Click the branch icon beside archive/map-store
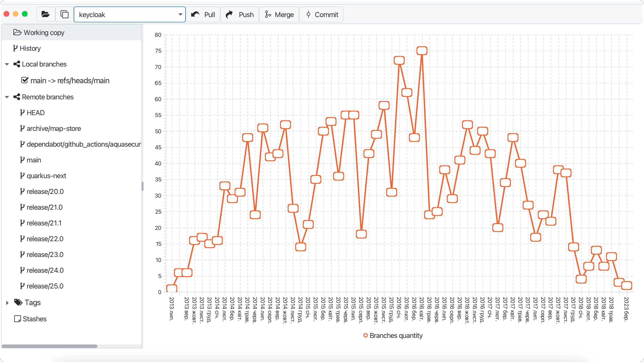Screen dimensions: 644x362 pos(22,129)
